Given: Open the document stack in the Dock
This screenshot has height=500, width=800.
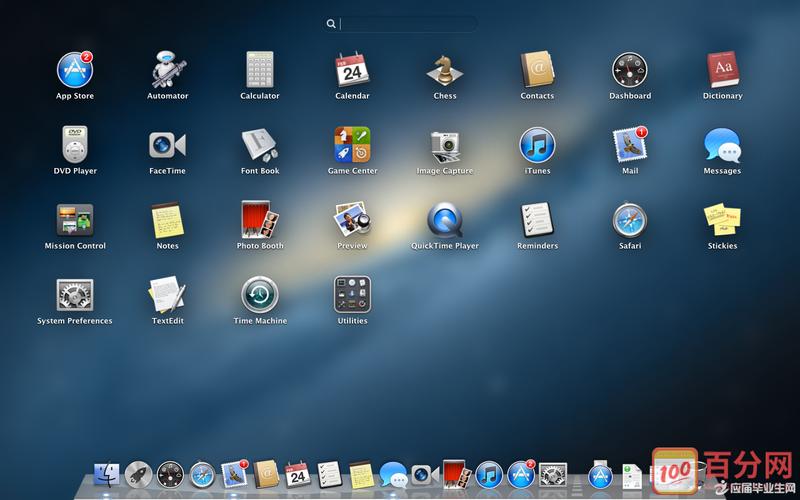Looking at the screenshot, I should (632, 476).
